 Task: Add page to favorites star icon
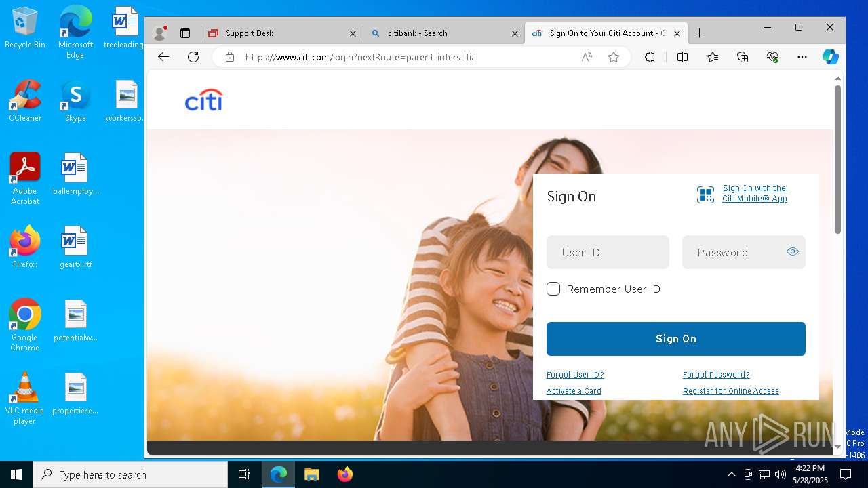point(614,57)
